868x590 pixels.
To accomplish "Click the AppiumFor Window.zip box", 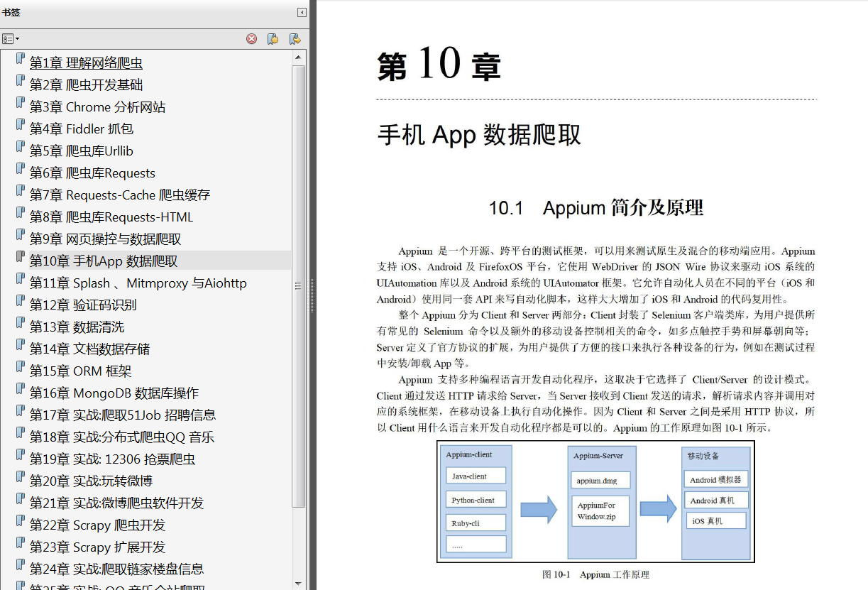I will pos(600,511).
